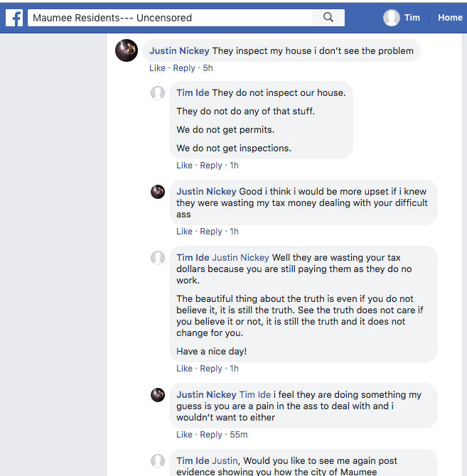The image size is (467, 476).
Task: Open Tim's profile picture in top bar
Action: (391, 18)
